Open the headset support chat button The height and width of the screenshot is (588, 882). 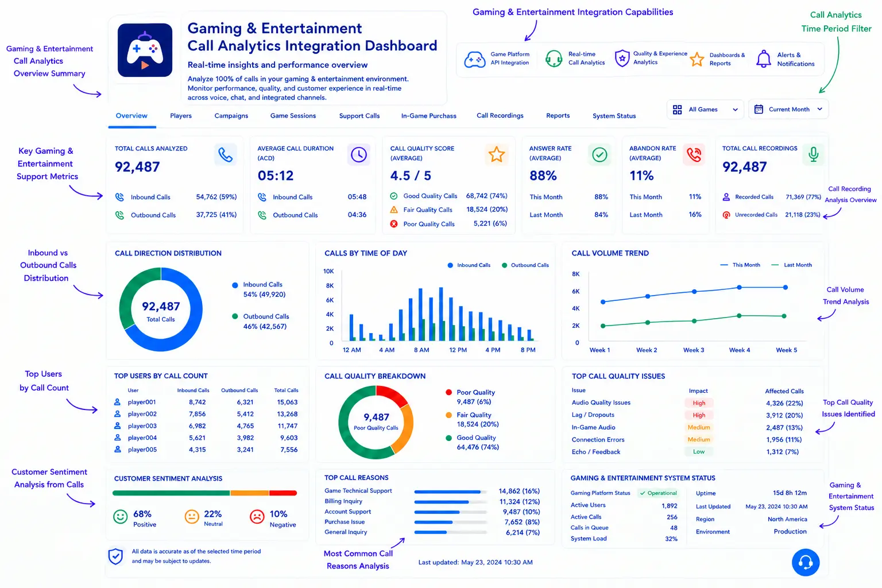pyautogui.click(x=806, y=563)
